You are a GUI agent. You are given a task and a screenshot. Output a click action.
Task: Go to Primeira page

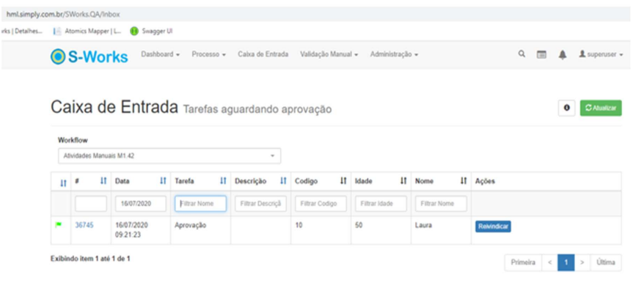(x=523, y=262)
